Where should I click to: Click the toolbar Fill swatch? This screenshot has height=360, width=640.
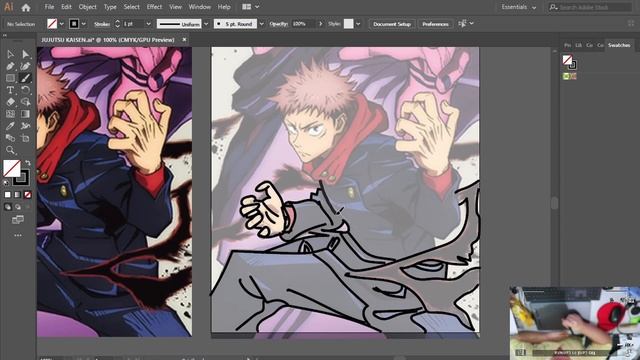pyautogui.click(x=12, y=169)
